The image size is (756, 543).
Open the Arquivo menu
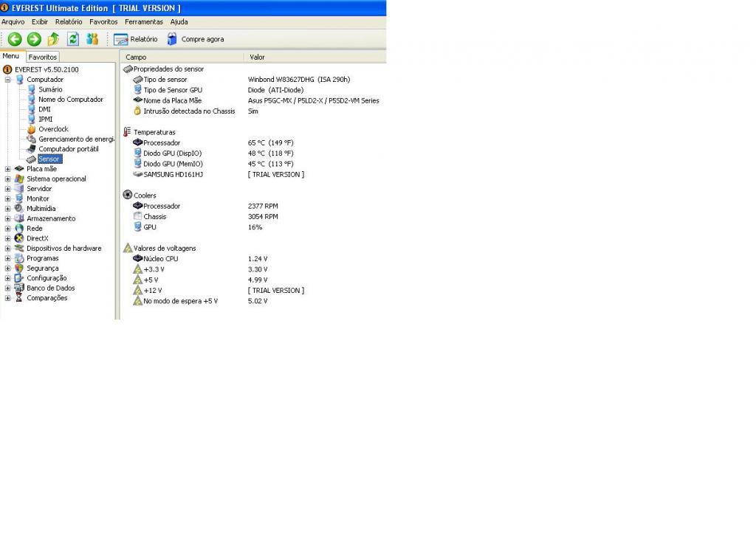click(x=13, y=21)
